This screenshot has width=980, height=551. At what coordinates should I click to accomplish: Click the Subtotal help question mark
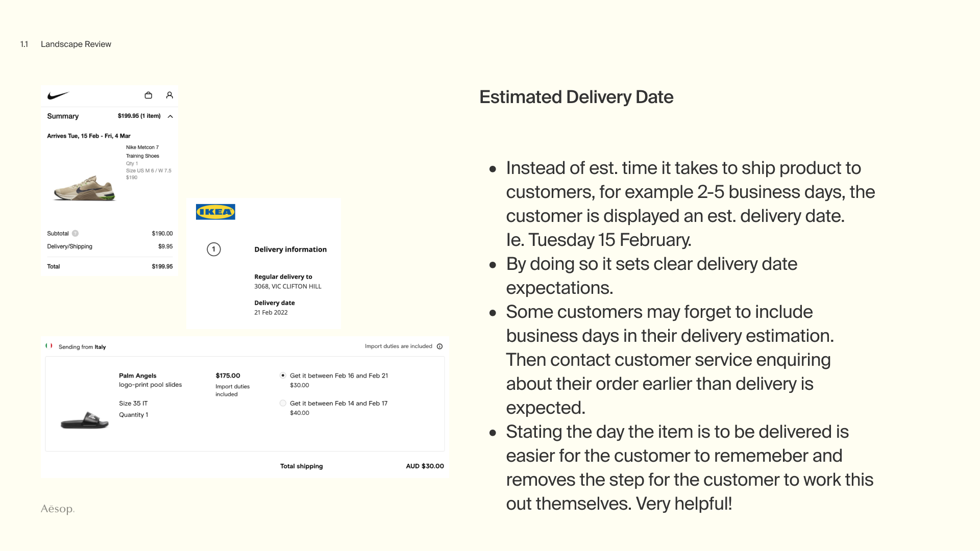pos(75,234)
